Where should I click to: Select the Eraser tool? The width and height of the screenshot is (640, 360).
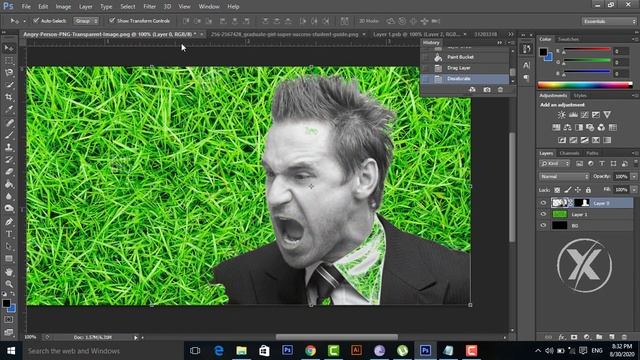click(x=9, y=171)
